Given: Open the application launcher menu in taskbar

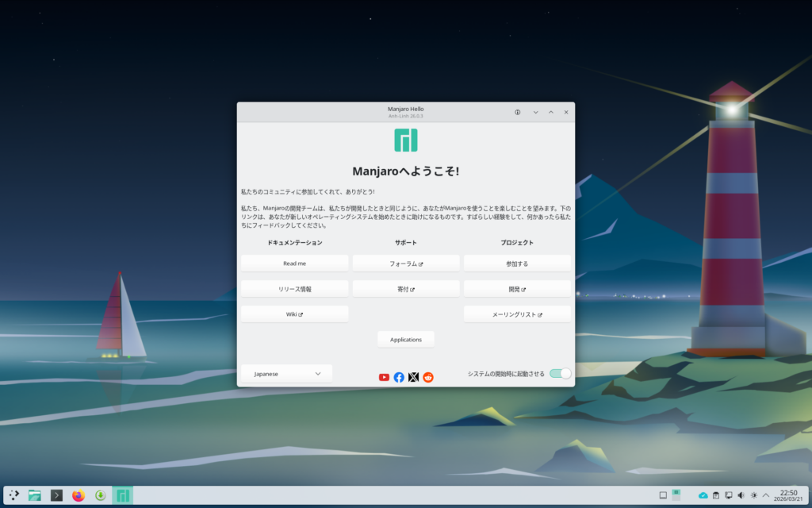Looking at the screenshot, I should [x=13, y=495].
